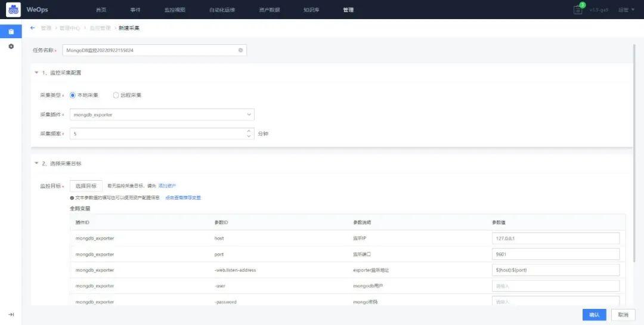Expand sidebar using bottom arrow icon
644x325 pixels.
[x=11, y=314]
